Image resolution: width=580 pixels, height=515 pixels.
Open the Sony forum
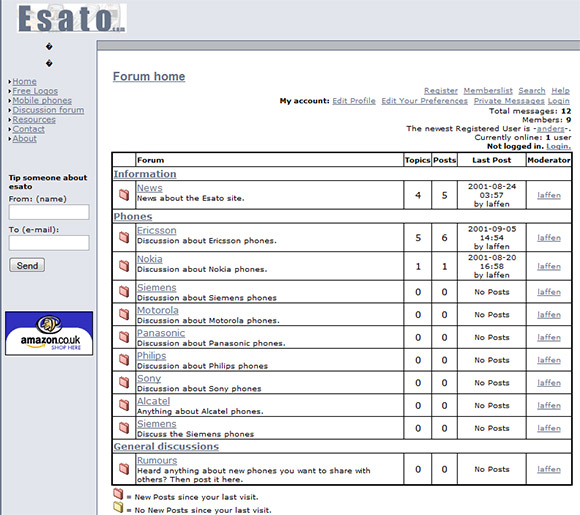149,378
